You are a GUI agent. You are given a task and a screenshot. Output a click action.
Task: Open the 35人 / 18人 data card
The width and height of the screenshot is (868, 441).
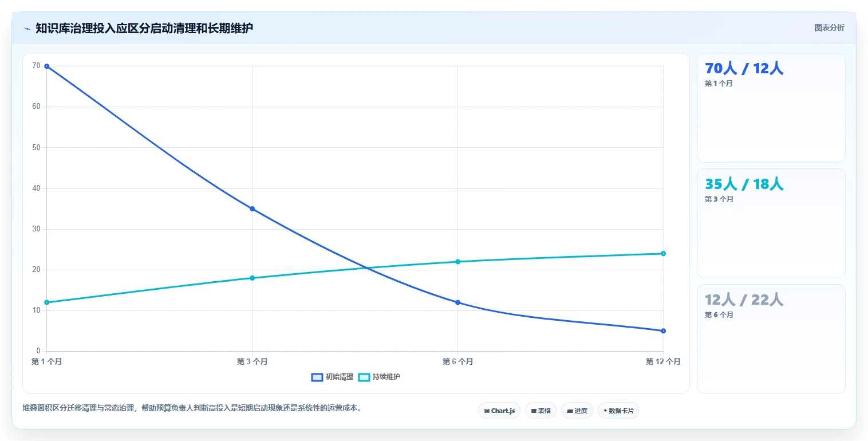coord(771,223)
